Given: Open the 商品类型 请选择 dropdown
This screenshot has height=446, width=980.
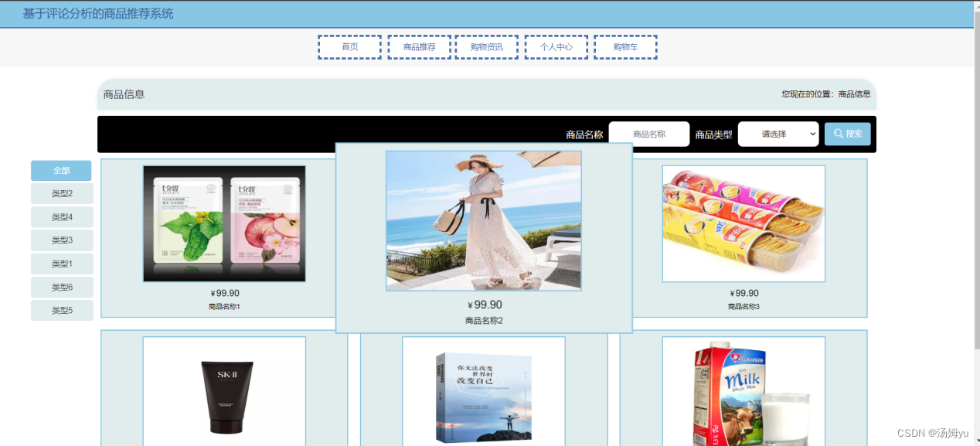Looking at the screenshot, I should pos(778,134).
